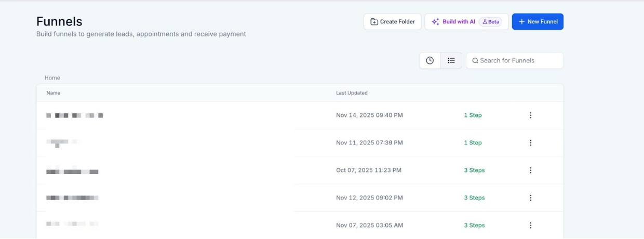Open three-dot menu for Nov 11, 2025 funnel
The image size is (644, 239).
tap(530, 143)
